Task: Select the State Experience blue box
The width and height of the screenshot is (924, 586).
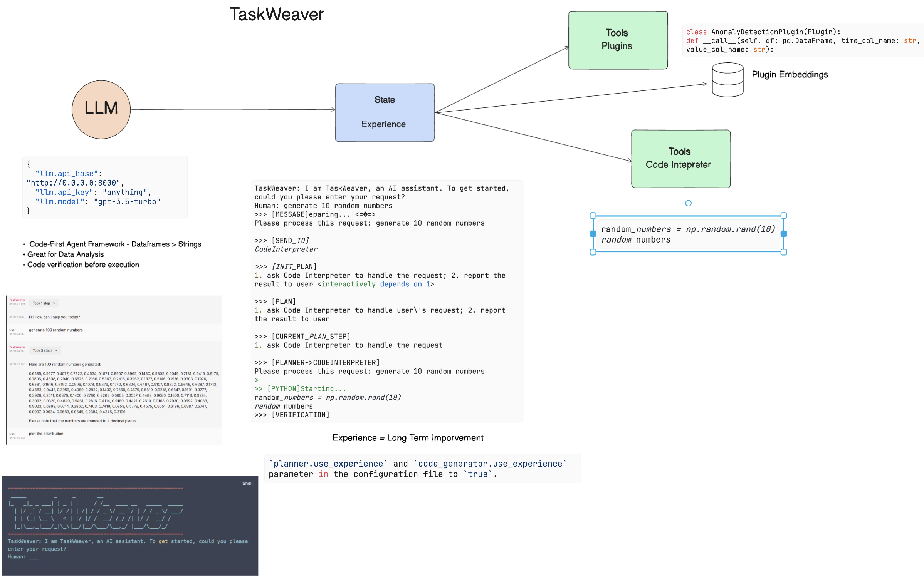Action: pos(385,112)
